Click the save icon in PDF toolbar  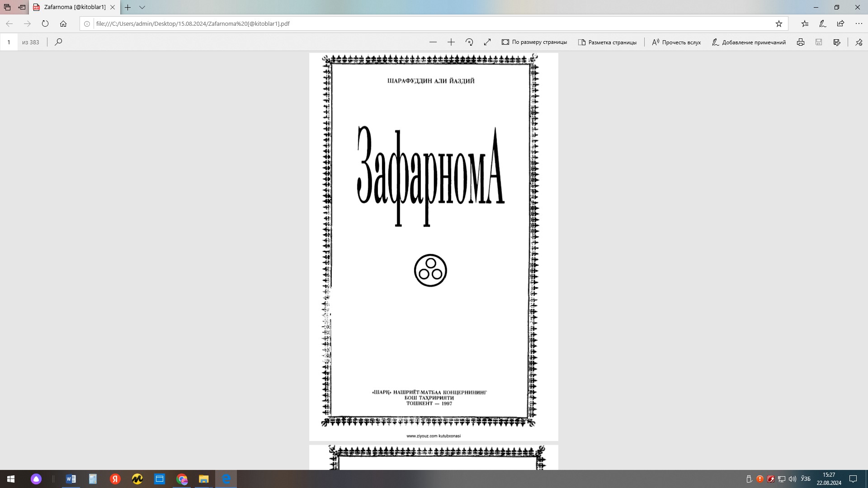819,42
